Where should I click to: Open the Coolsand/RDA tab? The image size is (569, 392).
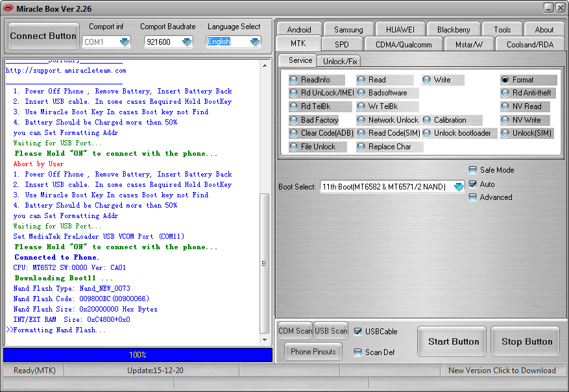[x=530, y=44]
